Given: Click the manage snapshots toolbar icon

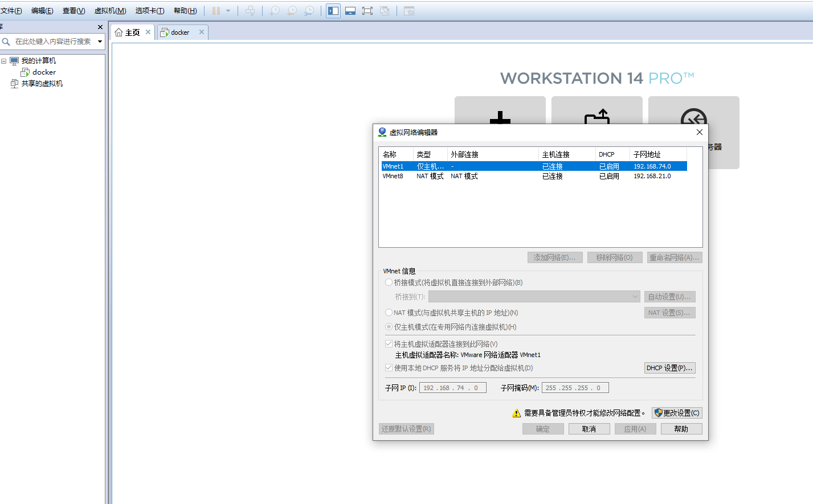Looking at the screenshot, I should [309, 11].
